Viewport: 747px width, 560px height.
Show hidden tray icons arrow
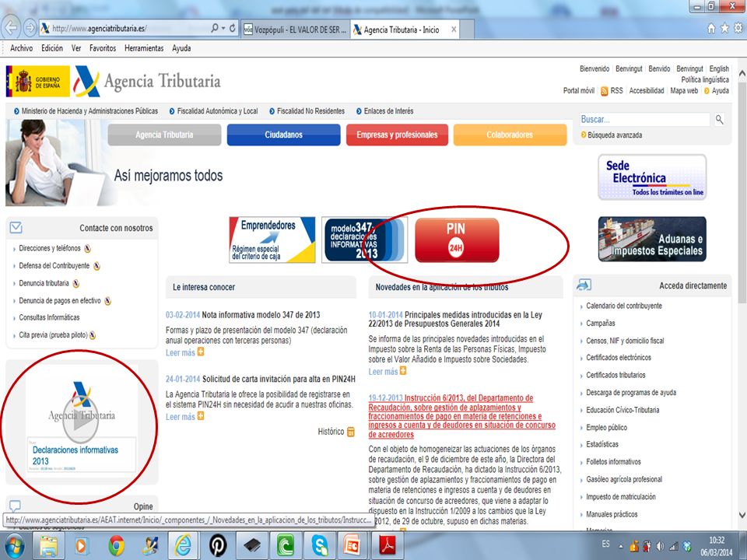(621, 547)
